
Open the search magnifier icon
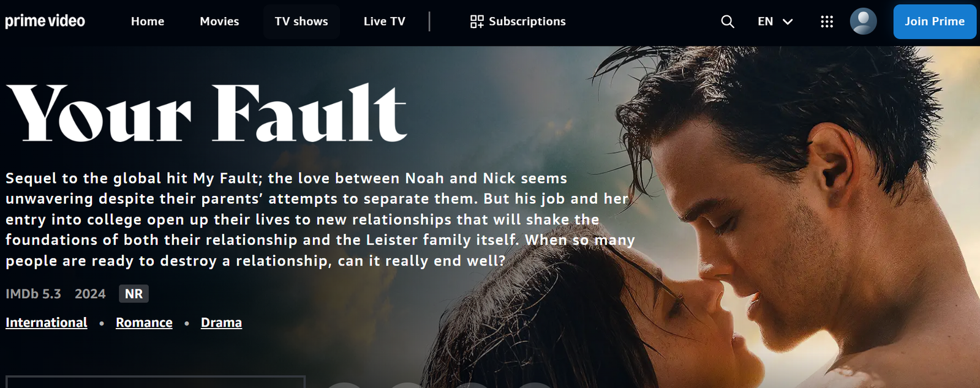728,21
